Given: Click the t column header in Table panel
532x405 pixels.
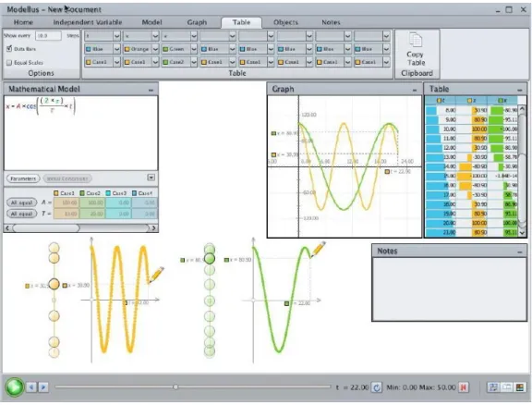Looking at the screenshot, I should (x=441, y=101).
